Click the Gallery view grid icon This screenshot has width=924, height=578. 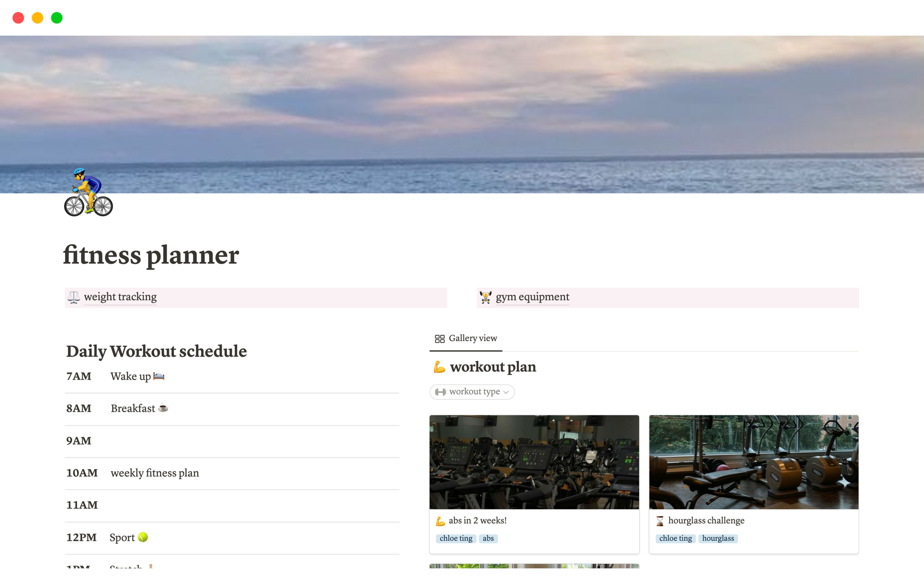(439, 339)
